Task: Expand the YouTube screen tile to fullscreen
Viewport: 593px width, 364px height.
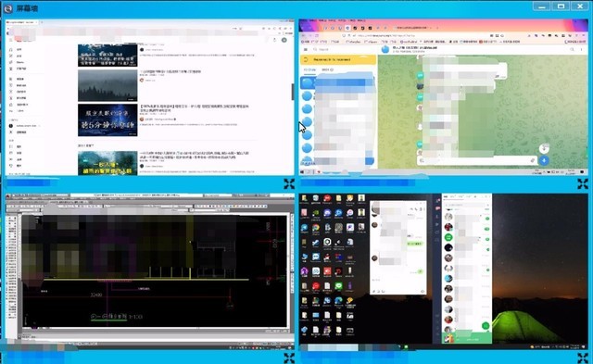Action: click(x=289, y=183)
